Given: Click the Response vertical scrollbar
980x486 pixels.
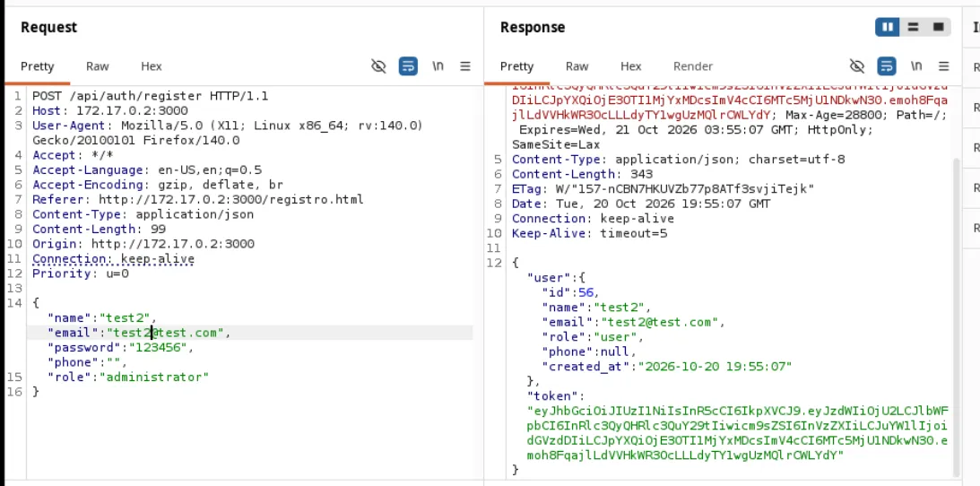Looking at the screenshot, I should 957,318.
